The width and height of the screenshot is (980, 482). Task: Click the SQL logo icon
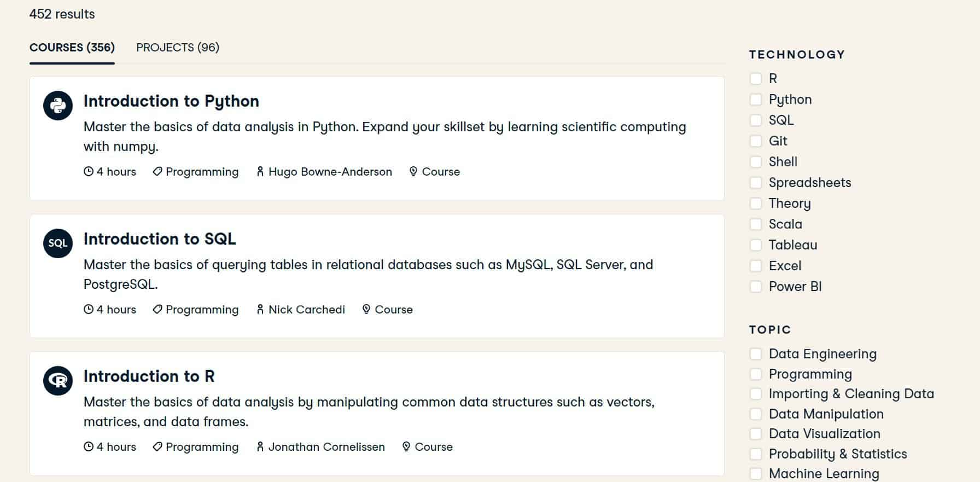pos(58,243)
